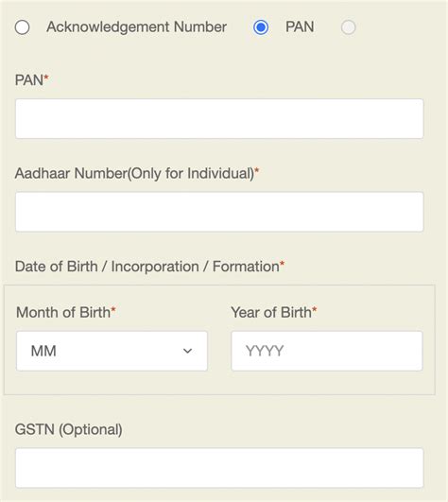Click the GSTN (Optional) label
This screenshot has height=502, width=448.
pos(68,429)
